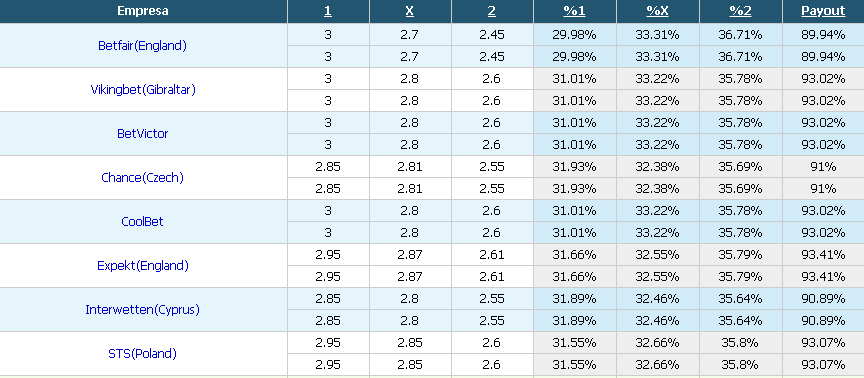Open the Betfair(England) bookmaker link
Viewport: 864px width, 378px height.
143,46
